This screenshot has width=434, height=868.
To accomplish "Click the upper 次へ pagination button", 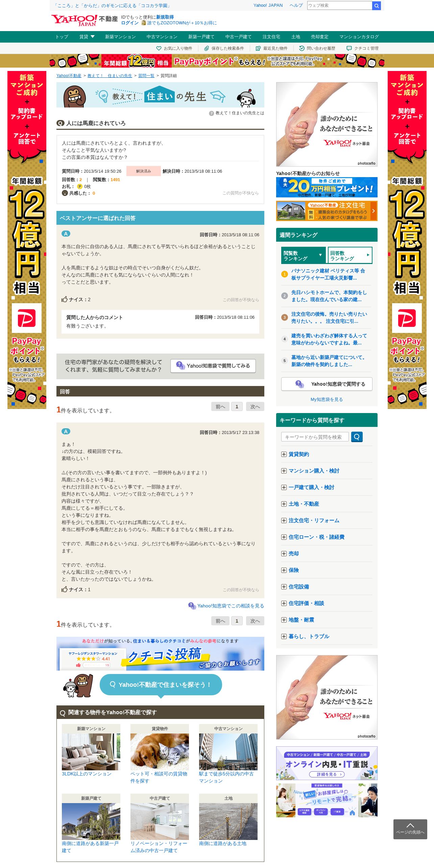I will pos(255,407).
